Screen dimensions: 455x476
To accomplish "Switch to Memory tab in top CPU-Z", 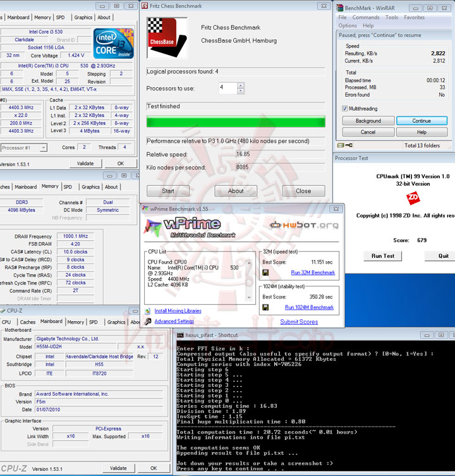I will coord(42,17).
